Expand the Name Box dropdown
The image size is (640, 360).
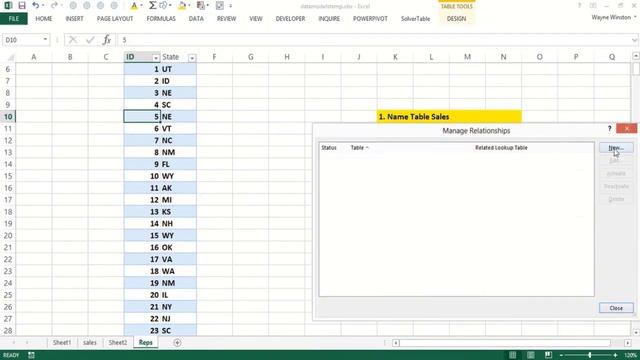pyautogui.click(x=45, y=40)
